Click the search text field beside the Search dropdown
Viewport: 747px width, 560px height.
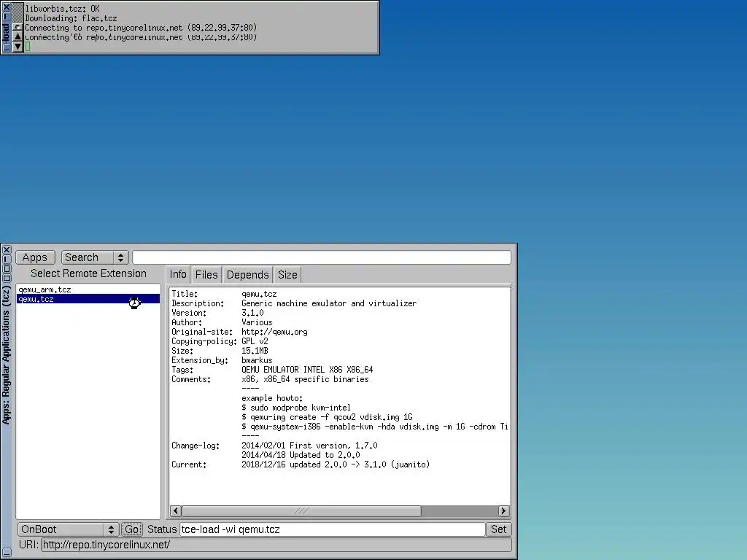tap(322, 257)
